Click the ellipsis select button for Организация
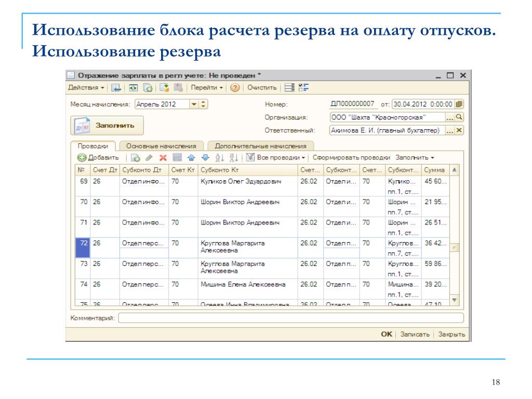Viewport: 532px width, 399px height. pos(449,117)
